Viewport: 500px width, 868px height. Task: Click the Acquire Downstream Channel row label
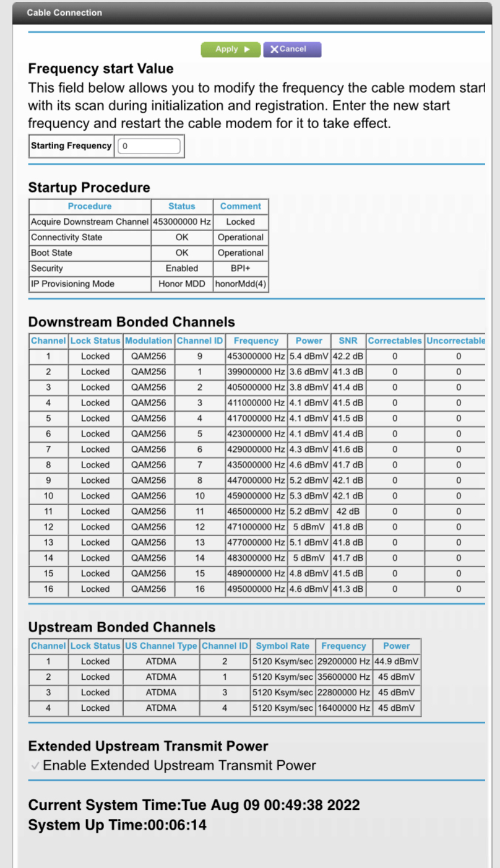tap(90, 222)
